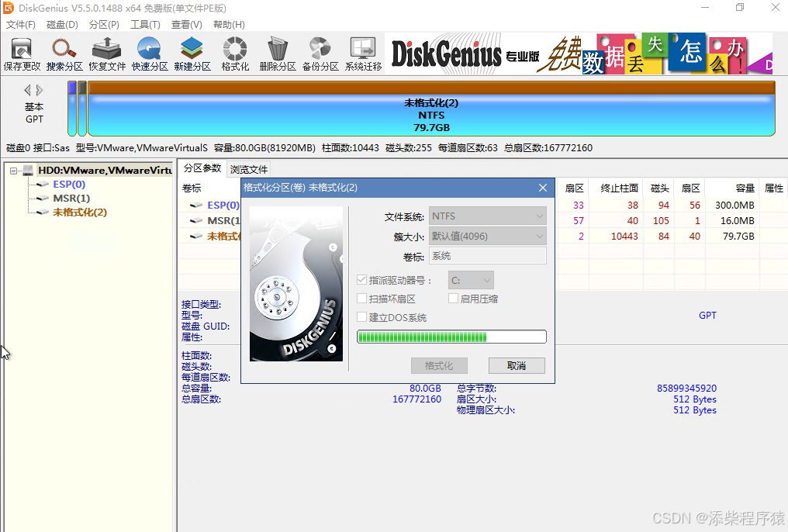The image size is (788, 532).
Task: Close the 格式化分区(卷) dialog
Action: pos(543,188)
